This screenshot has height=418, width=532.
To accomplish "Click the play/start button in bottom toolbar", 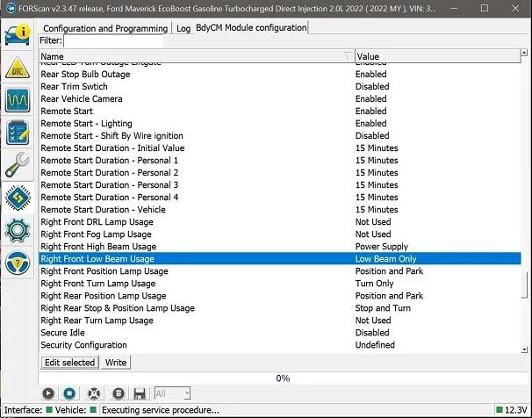I will point(48,393).
